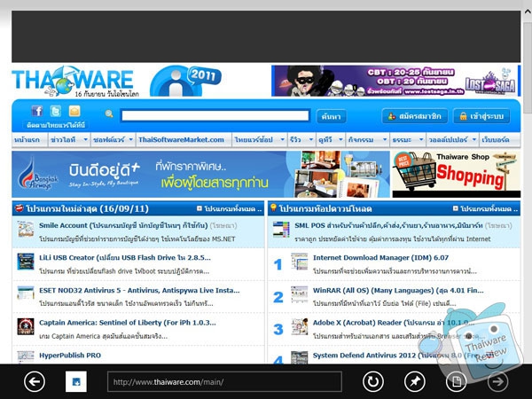Image resolution: width=532 pixels, height=399 pixels.
Task: Open the 2011 info badge icon
Action: pyautogui.click(x=185, y=81)
